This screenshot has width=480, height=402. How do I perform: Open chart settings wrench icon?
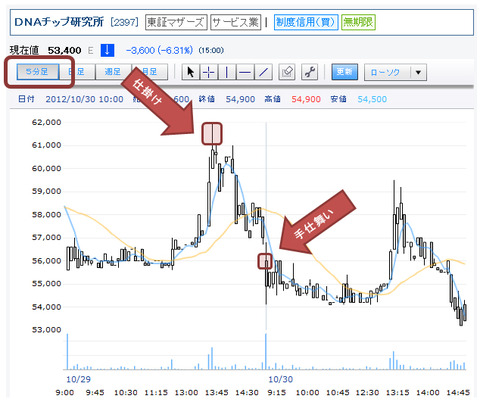pyautogui.click(x=309, y=72)
